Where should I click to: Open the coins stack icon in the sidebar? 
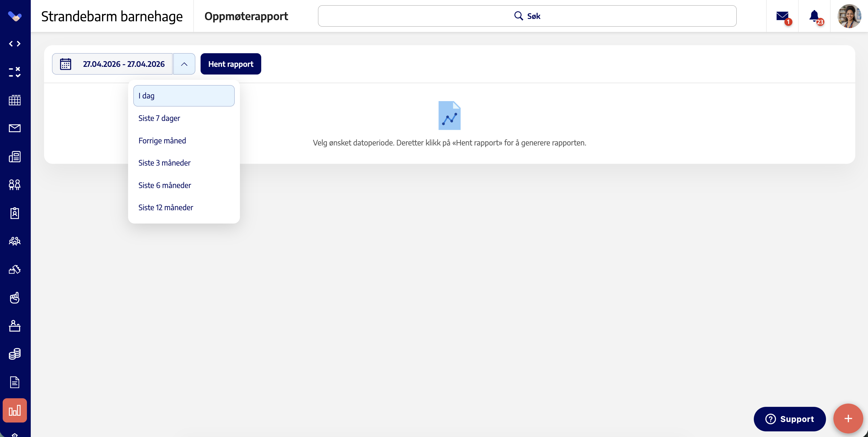point(15,354)
